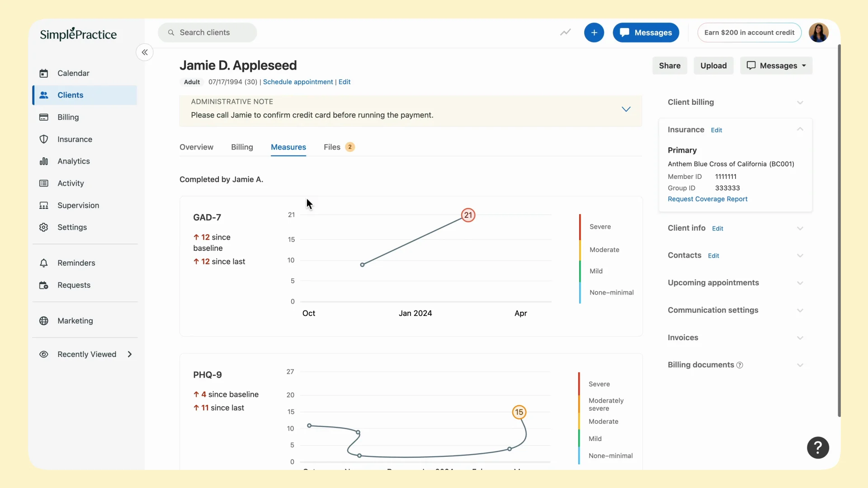Switch to the Files tab
Image resolution: width=868 pixels, height=488 pixels.
click(332, 147)
